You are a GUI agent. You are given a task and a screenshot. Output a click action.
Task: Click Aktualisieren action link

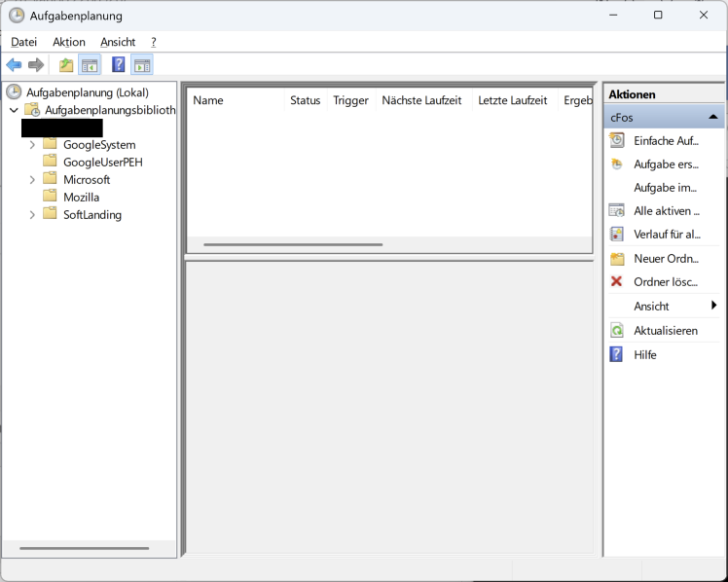click(666, 331)
